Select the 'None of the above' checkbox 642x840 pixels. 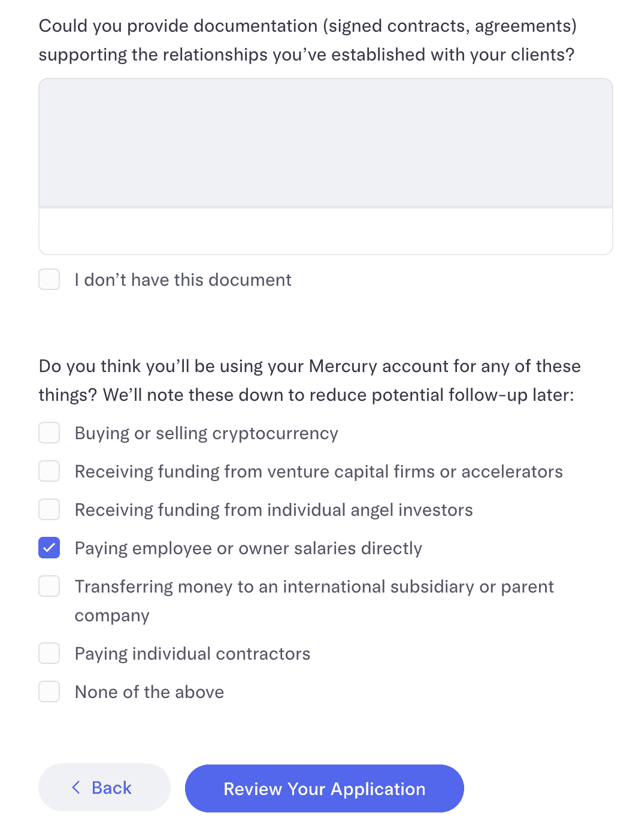point(49,691)
